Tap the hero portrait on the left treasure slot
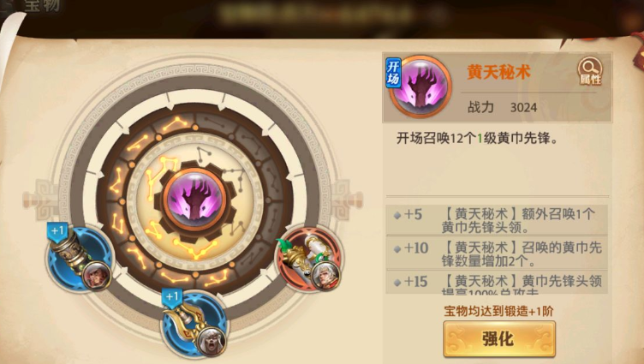 97,275
